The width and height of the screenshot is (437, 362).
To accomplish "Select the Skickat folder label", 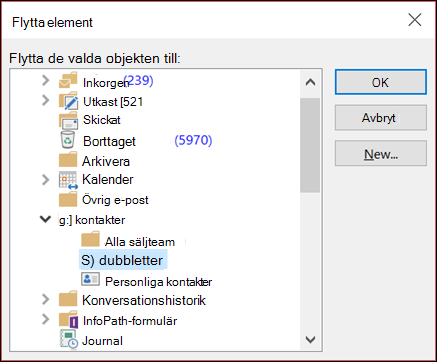I will (102, 120).
